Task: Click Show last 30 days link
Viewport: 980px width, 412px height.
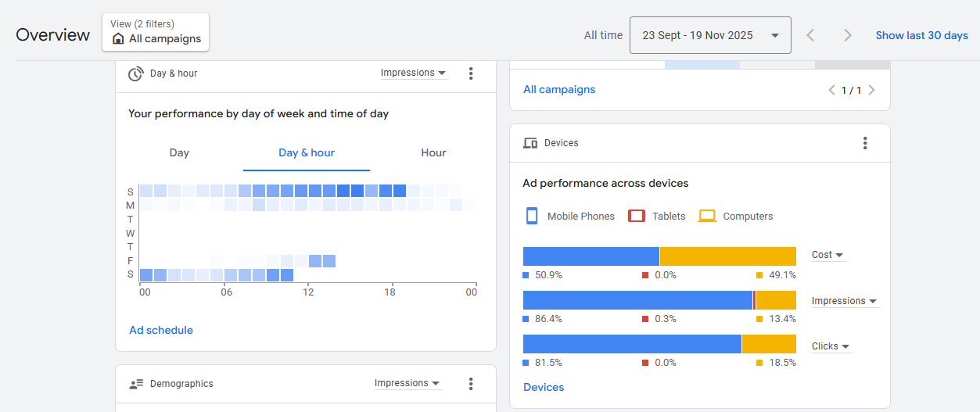Action: 921,35
